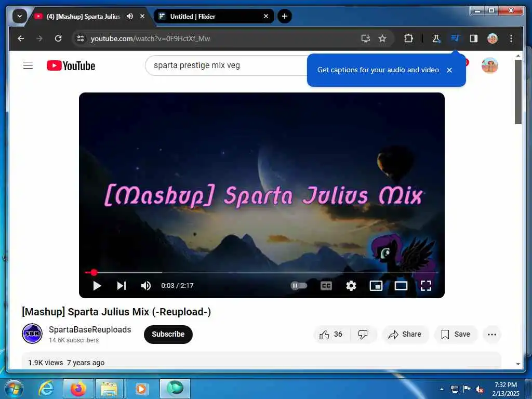Open SpartaBaseReuploads channel avatar

point(32,334)
